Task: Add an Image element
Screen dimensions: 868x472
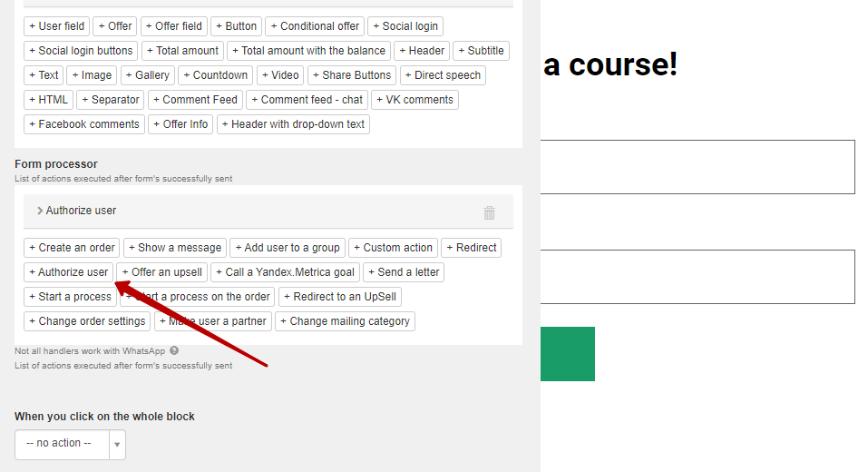Action: point(92,74)
